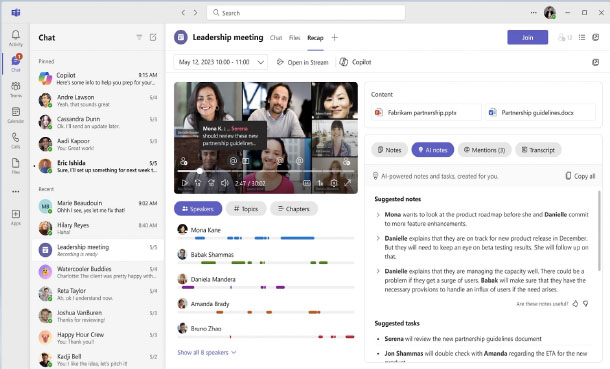The height and width of the screenshot is (369, 610).
Task: Open Files in the left rail
Action: point(16,166)
